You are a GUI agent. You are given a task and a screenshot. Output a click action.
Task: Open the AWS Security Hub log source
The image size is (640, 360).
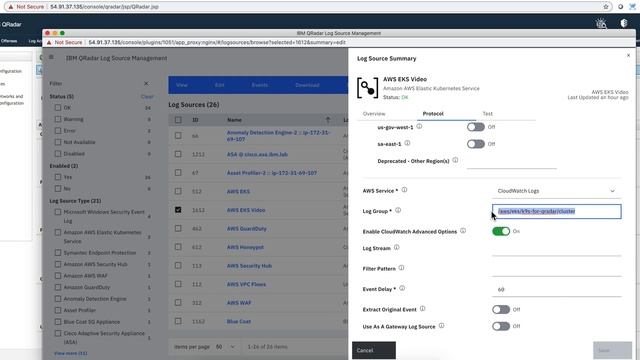point(249,266)
